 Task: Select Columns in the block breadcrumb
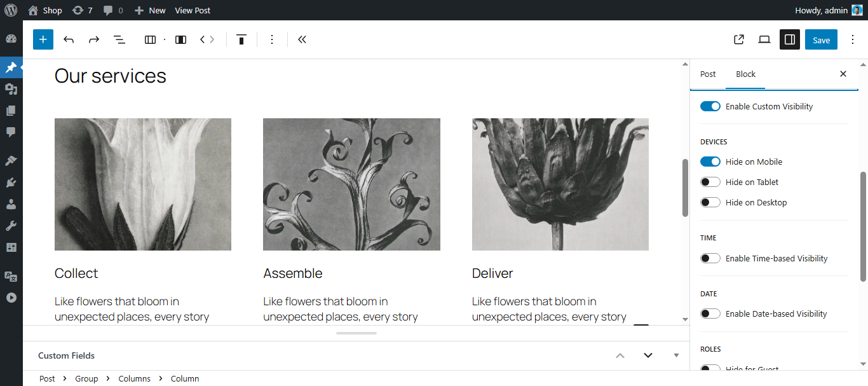134,378
